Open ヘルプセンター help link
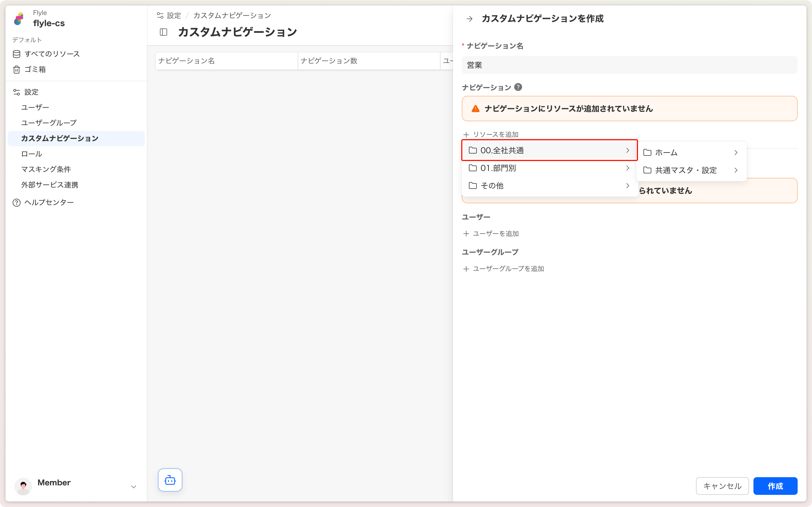812x507 pixels. [49, 202]
